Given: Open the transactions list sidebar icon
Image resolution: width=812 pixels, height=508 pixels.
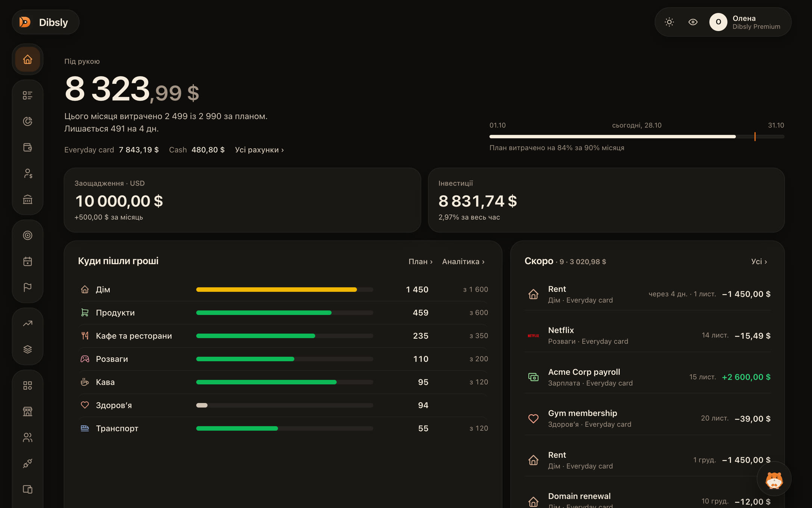Looking at the screenshot, I should tap(27, 96).
